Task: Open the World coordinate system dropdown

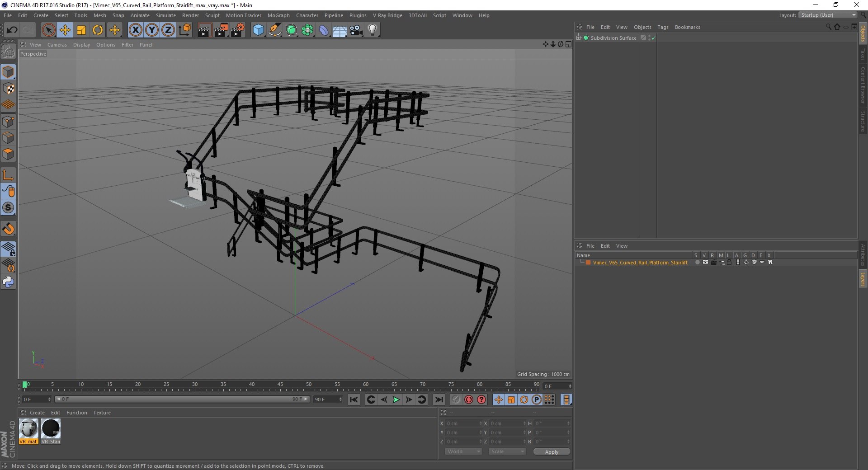Action: pyautogui.click(x=463, y=451)
